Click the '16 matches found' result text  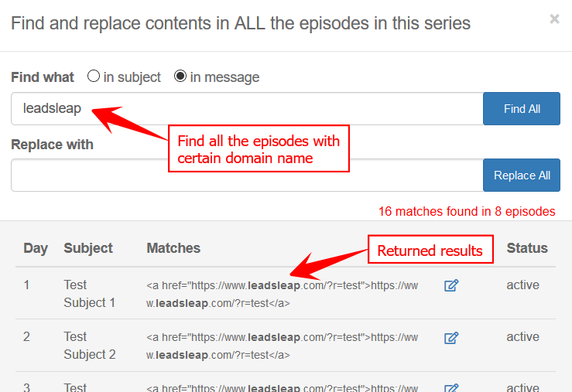467,211
